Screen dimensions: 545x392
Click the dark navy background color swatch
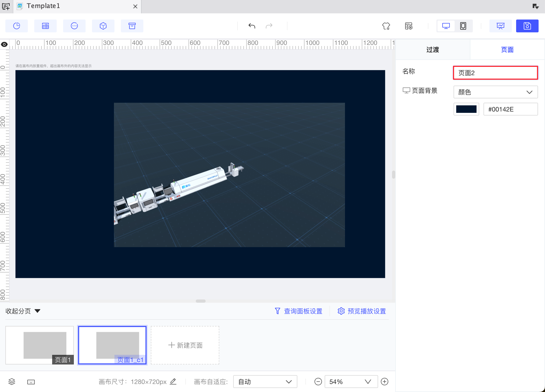tap(466, 109)
